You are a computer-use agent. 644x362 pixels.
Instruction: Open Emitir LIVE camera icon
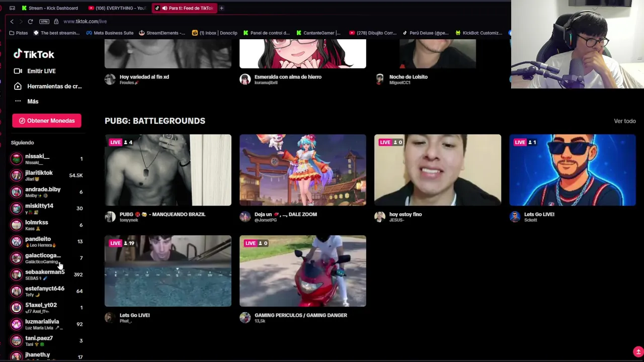pos(18,71)
